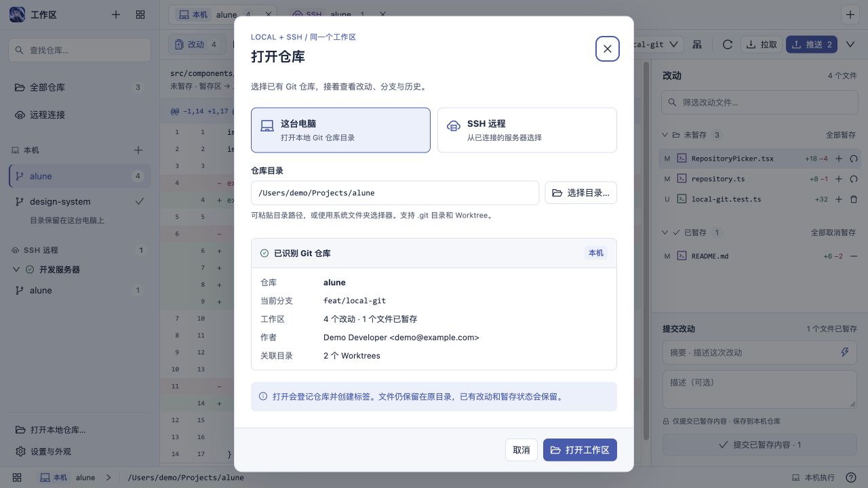The width and height of the screenshot is (868, 488).
Task: Select alune under 开发服务器
Action: [79, 290]
